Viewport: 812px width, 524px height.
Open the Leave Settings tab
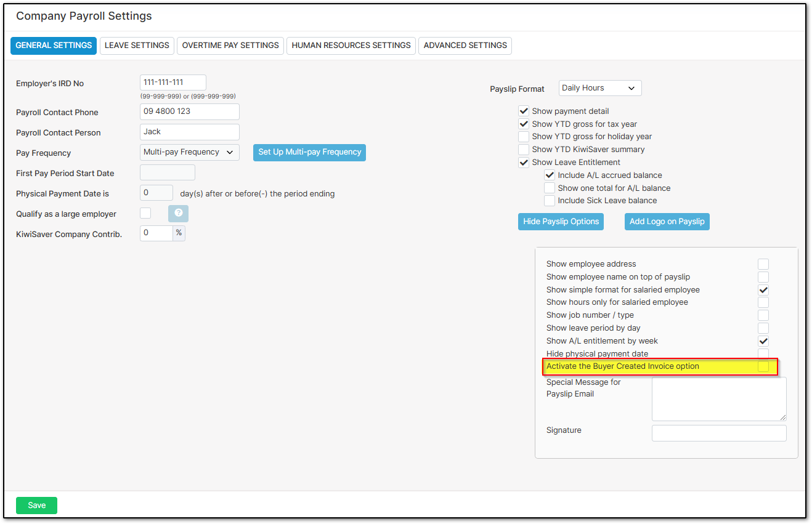[137, 46]
